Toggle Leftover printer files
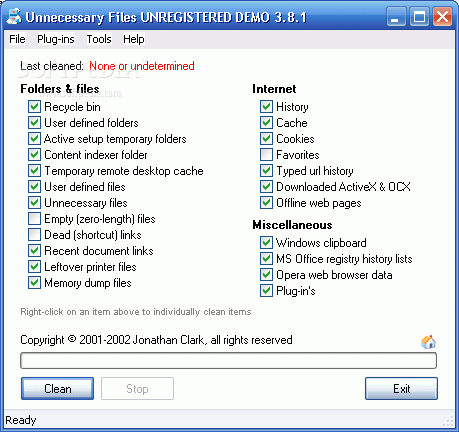The width and height of the screenshot is (459, 432). [x=34, y=267]
